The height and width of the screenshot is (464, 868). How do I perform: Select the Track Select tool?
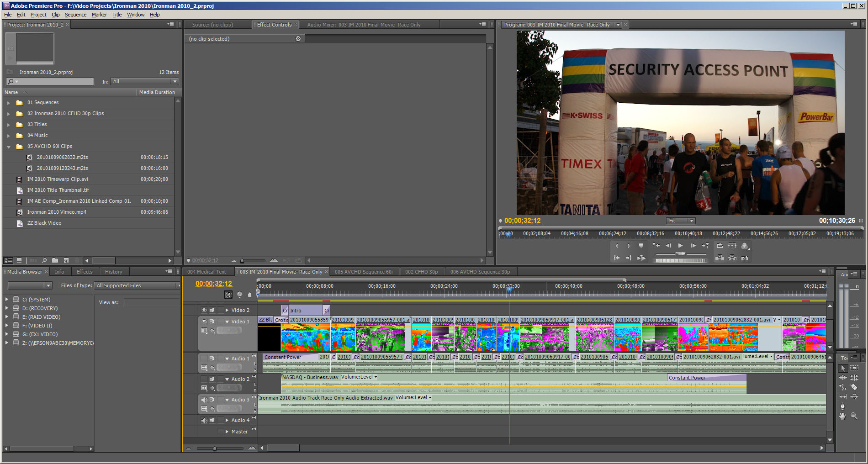coord(854,368)
